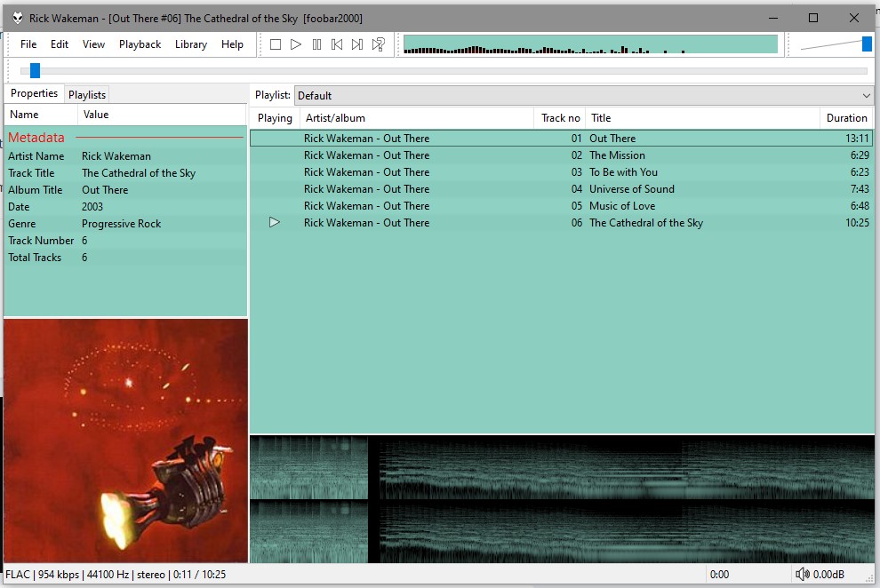Select the Genre value Progressive Rock

121,224
